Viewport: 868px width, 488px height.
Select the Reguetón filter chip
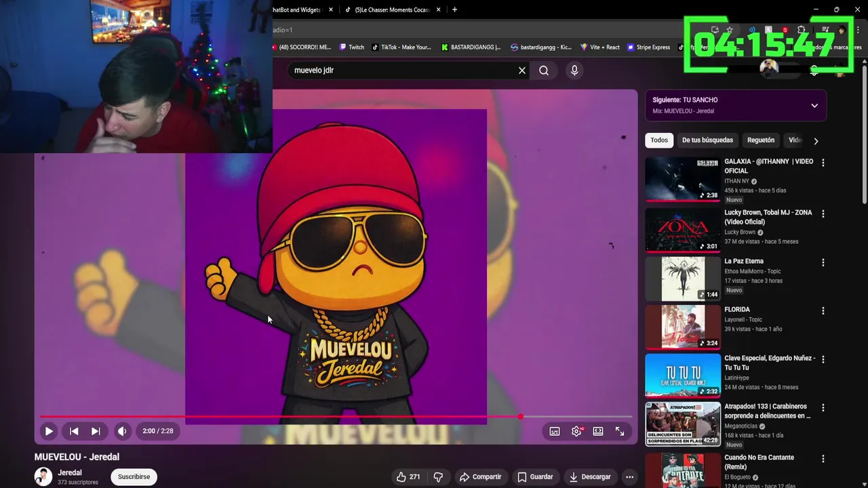tap(761, 140)
